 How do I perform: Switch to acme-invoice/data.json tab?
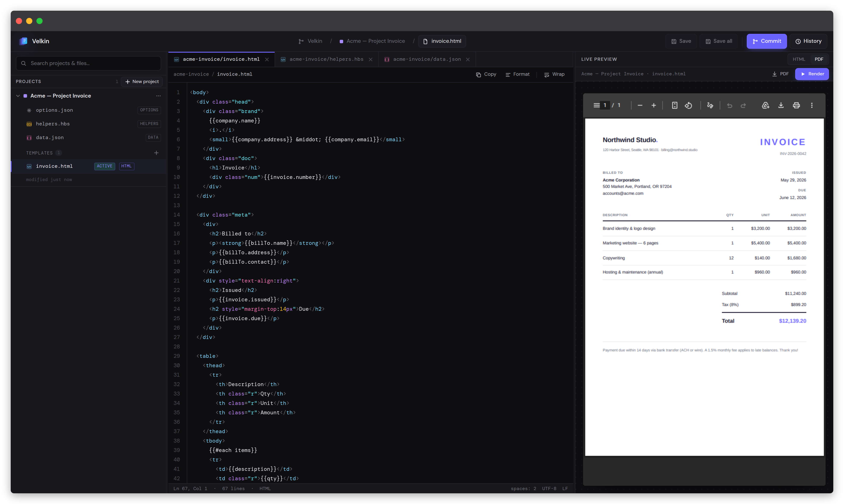pos(427,59)
